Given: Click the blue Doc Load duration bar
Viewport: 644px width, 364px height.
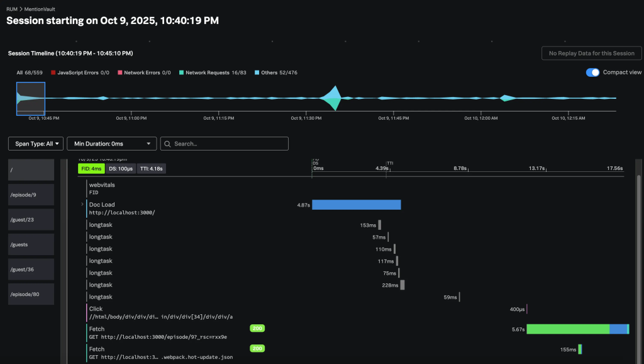Looking at the screenshot, I should 356,205.
